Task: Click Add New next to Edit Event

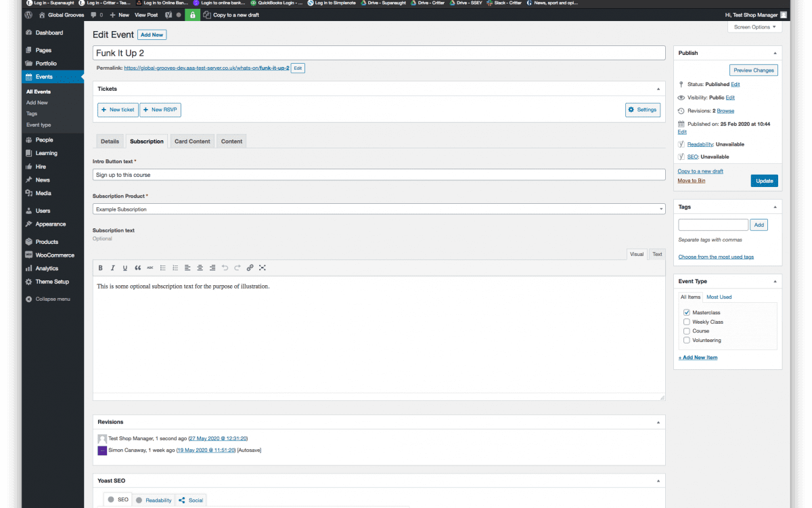Action: [152, 35]
